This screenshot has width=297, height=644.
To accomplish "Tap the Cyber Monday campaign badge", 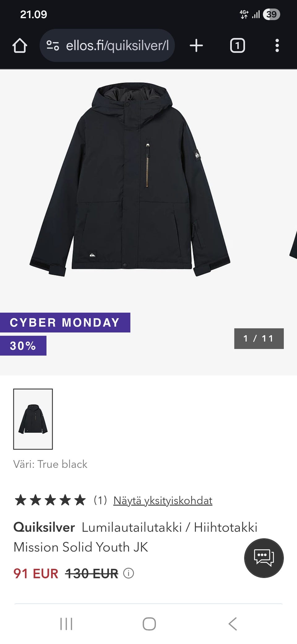I will pyautogui.click(x=65, y=323).
